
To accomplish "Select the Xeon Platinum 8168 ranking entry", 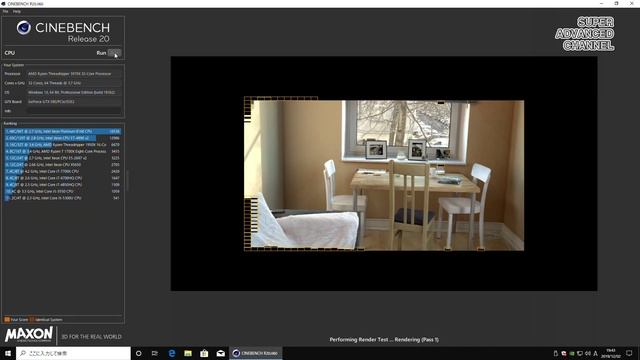I will [62, 131].
